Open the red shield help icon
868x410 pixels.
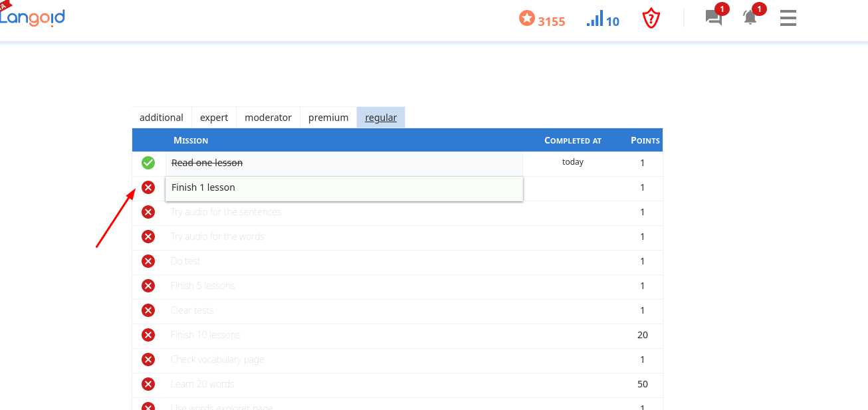click(x=651, y=19)
